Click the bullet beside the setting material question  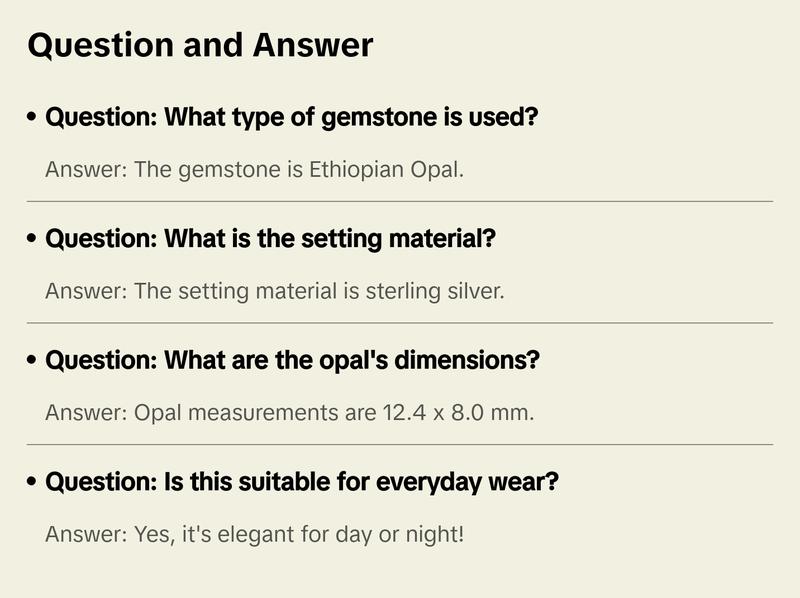(x=33, y=240)
